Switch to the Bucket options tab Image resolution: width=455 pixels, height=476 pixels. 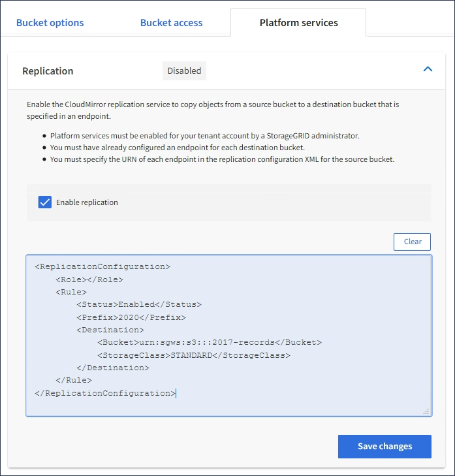(x=50, y=23)
